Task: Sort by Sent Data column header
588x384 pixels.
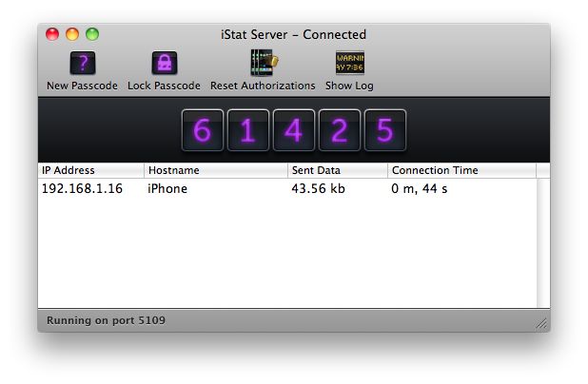Action: [x=338, y=170]
